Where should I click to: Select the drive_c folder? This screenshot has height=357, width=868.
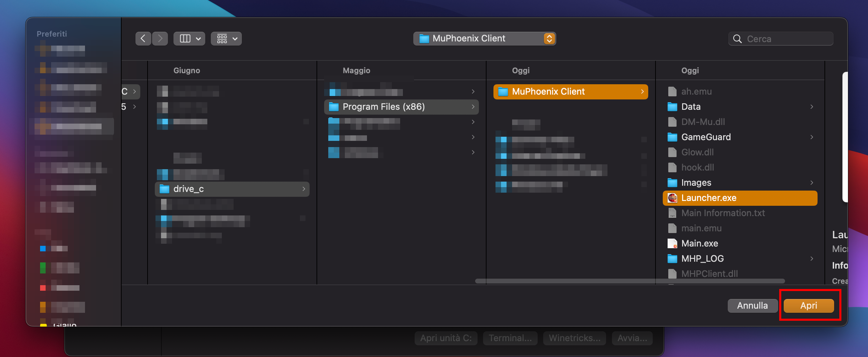coord(232,189)
